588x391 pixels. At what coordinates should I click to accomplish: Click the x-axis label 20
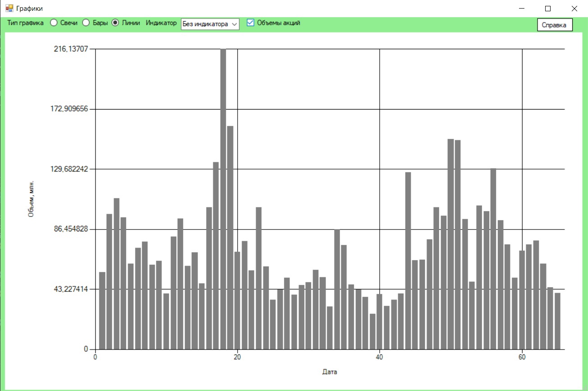coord(237,357)
